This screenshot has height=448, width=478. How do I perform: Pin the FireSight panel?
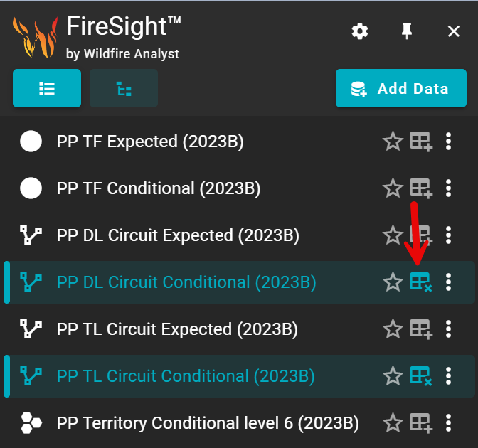click(x=407, y=31)
